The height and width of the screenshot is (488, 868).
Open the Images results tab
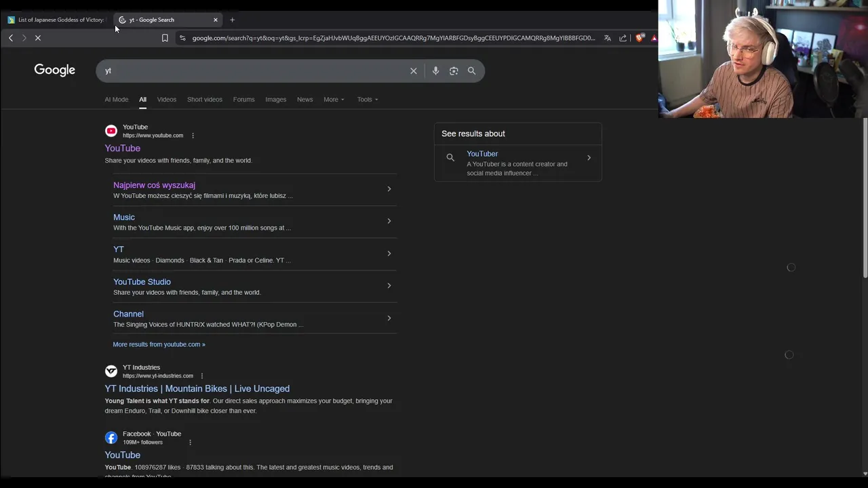click(x=276, y=100)
